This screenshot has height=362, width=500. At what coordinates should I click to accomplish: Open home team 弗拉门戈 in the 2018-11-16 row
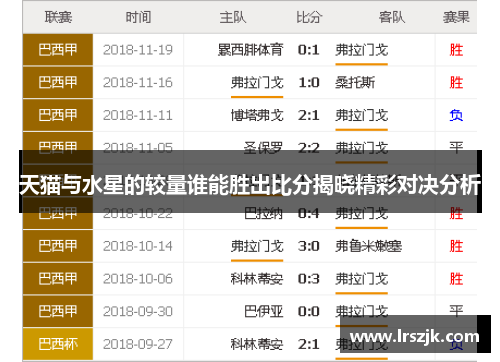coord(257,83)
